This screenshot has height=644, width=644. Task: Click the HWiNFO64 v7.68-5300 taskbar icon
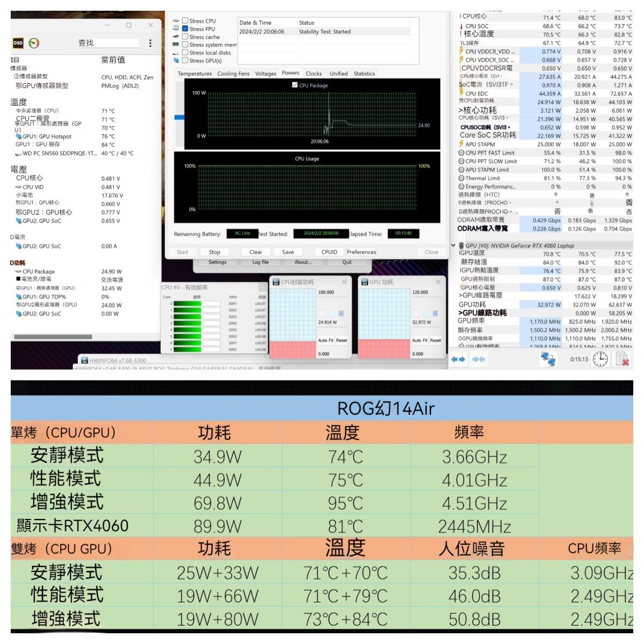[84, 360]
